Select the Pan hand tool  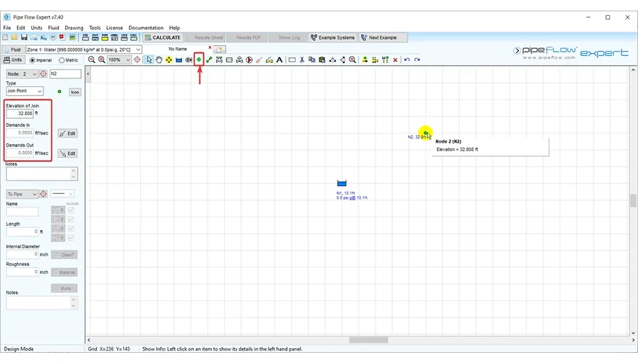(159, 60)
